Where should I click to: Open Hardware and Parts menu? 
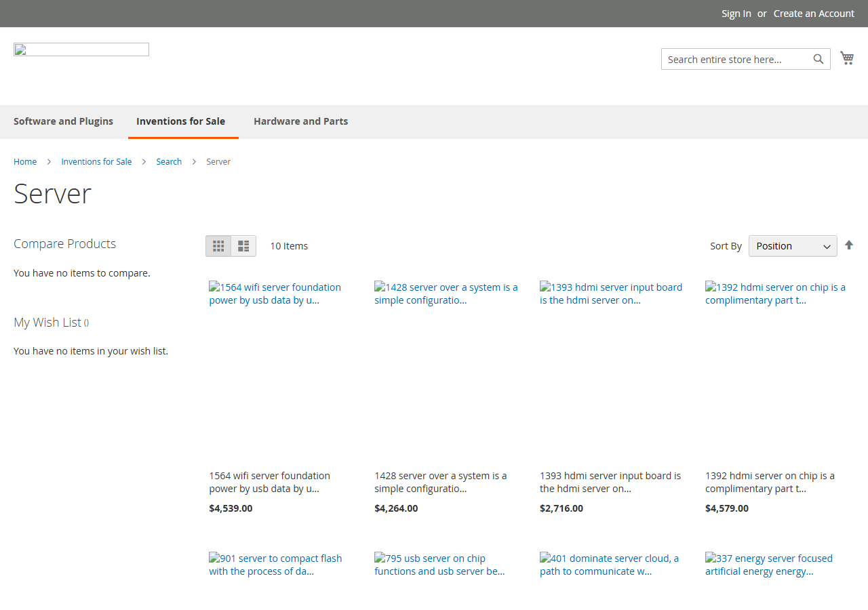pyautogui.click(x=301, y=121)
